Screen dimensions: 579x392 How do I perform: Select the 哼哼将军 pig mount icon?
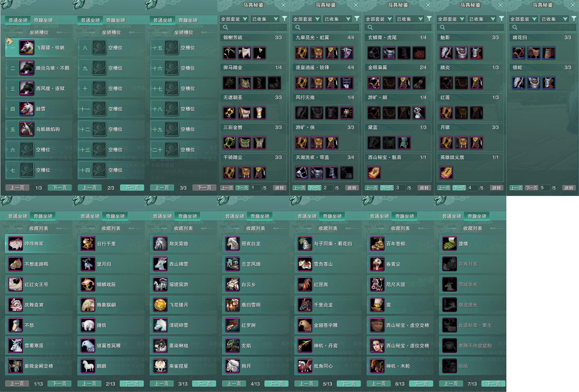[16, 243]
